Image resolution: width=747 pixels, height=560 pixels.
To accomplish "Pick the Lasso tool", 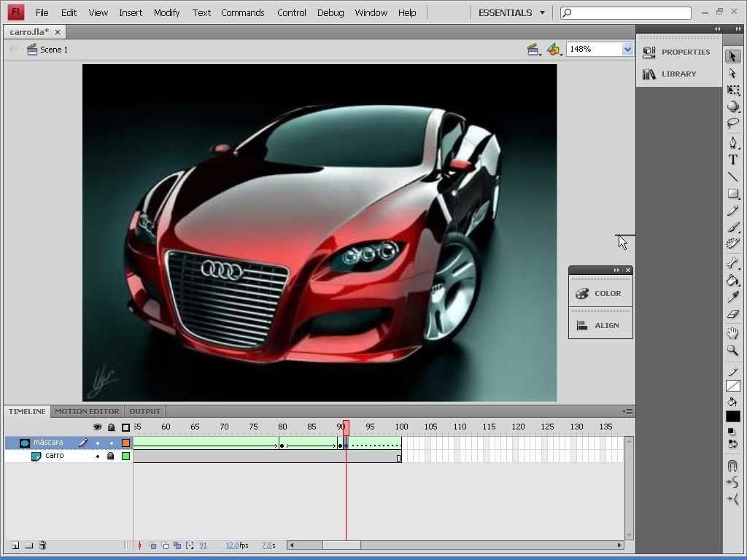I will pyautogui.click(x=733, y=124).
